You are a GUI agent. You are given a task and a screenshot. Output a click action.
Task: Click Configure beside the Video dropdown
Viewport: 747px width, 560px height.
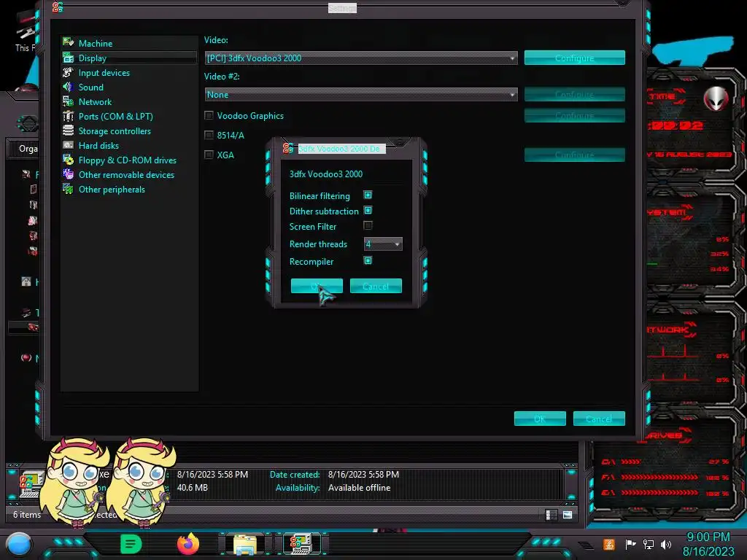(575, 58)
